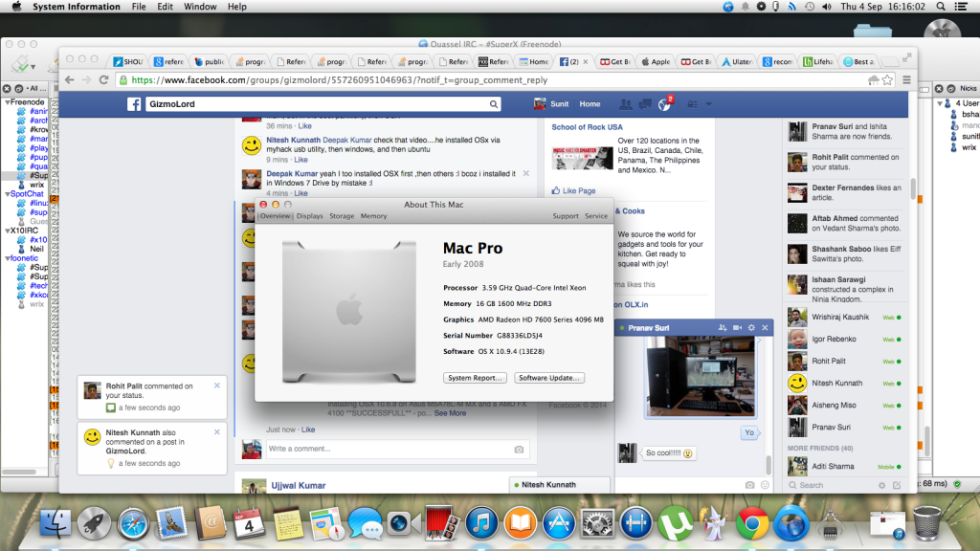Click the camera icon in comment box

[519, 449]
